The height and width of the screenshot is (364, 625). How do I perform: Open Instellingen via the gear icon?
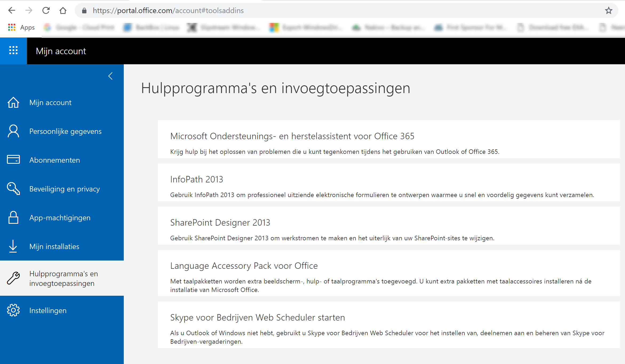tap(13, 310)
